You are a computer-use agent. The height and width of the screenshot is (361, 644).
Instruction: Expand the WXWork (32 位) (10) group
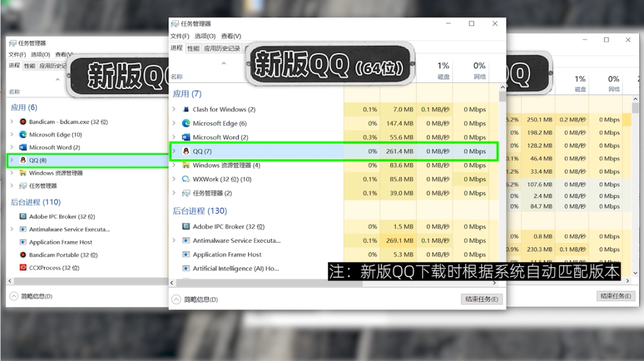(x=174, y=179)
